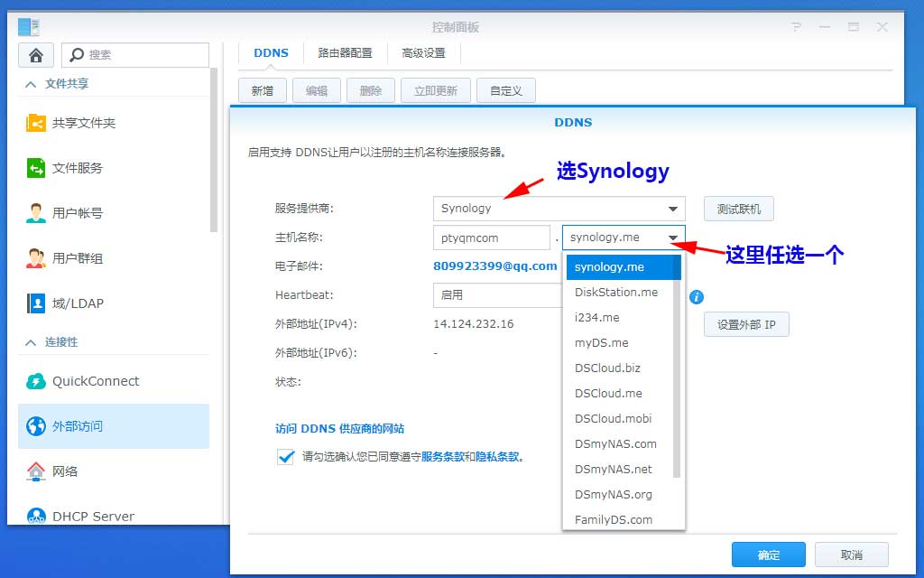Viewport: 924px width, 578px height.
Task: Open the User Account (用户帐号) icon
Action: pos(36,213)
